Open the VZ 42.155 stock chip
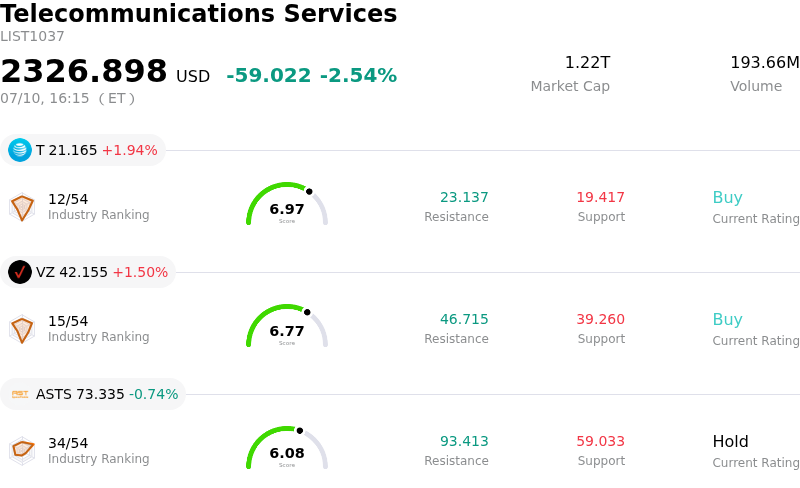 [88, 272]
